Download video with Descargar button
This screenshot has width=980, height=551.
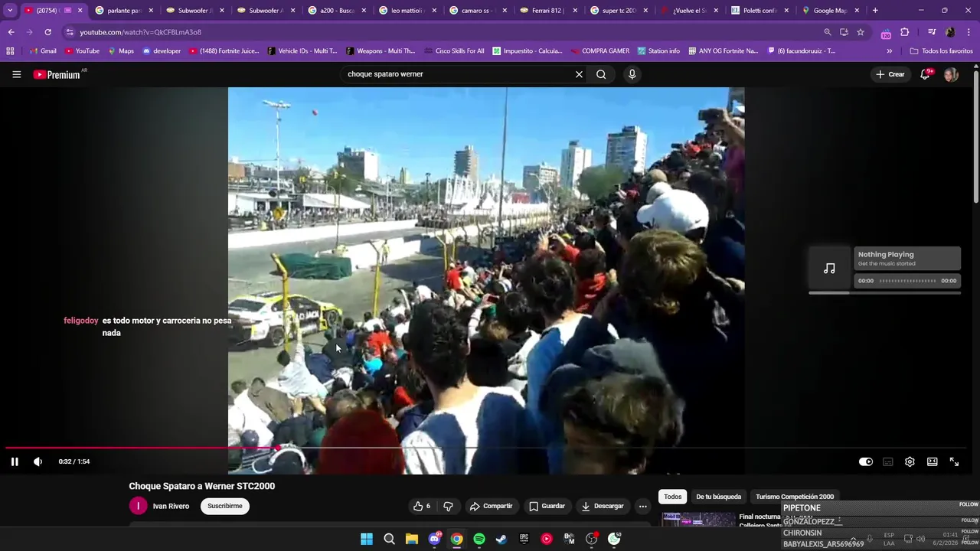pos(602,506)
